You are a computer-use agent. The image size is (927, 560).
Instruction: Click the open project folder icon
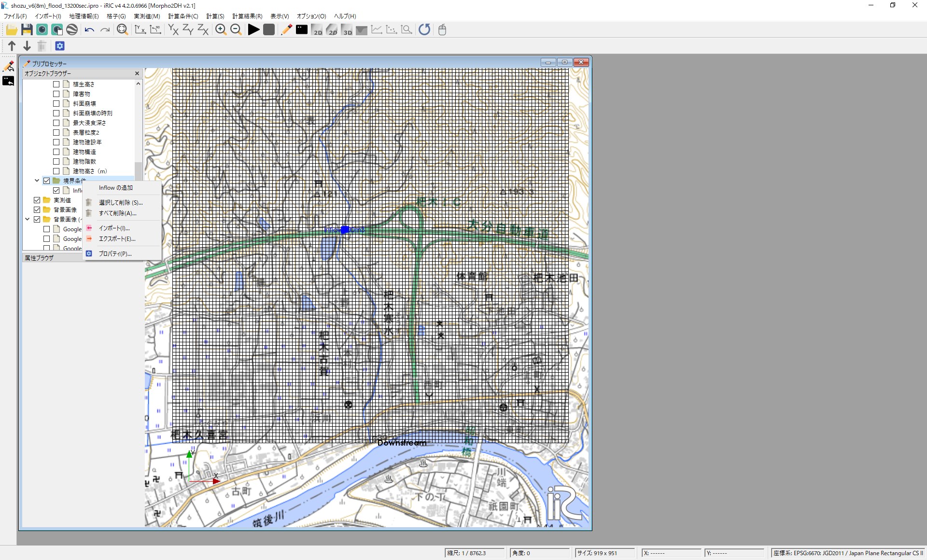point(12,30)
